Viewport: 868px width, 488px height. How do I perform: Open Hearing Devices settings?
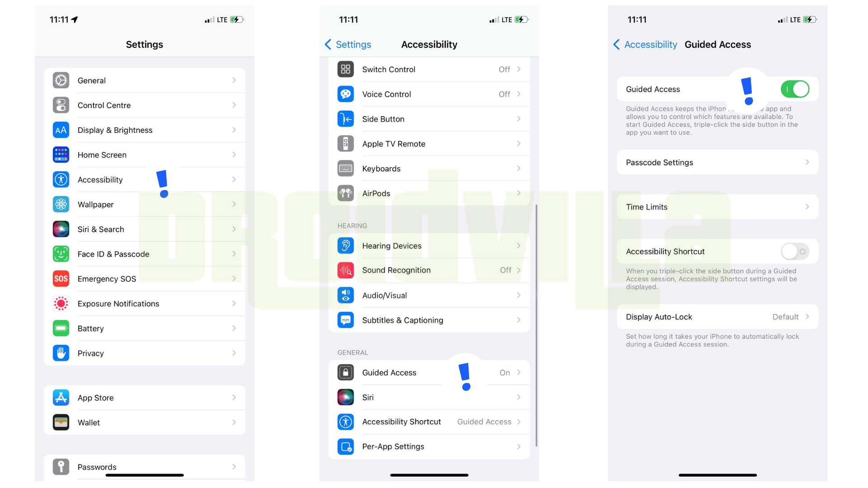point(431,245)
